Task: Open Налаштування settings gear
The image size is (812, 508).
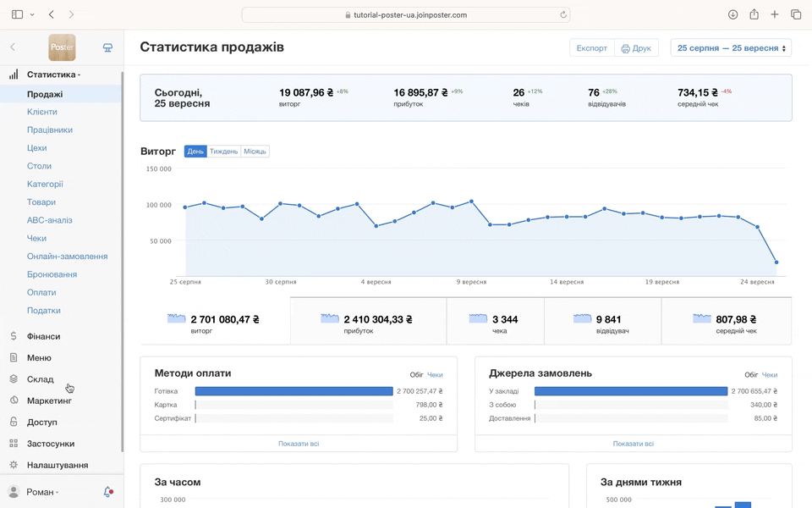Action: [57, 465]
